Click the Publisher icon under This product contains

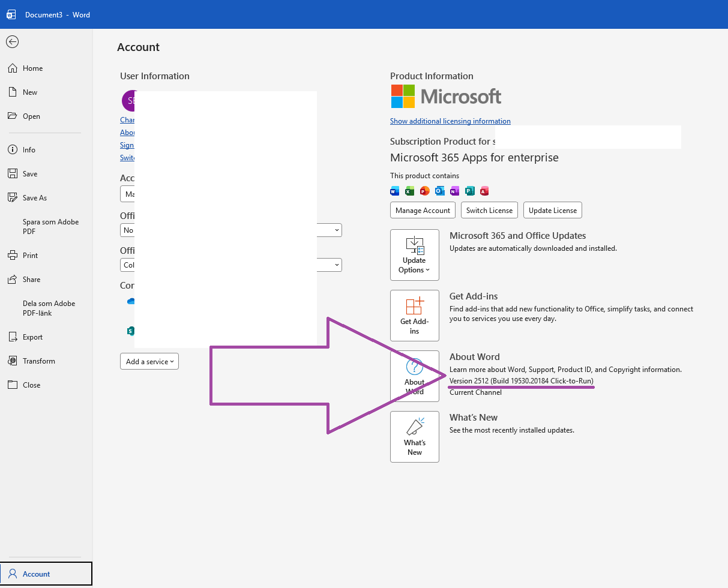[469, 191]
